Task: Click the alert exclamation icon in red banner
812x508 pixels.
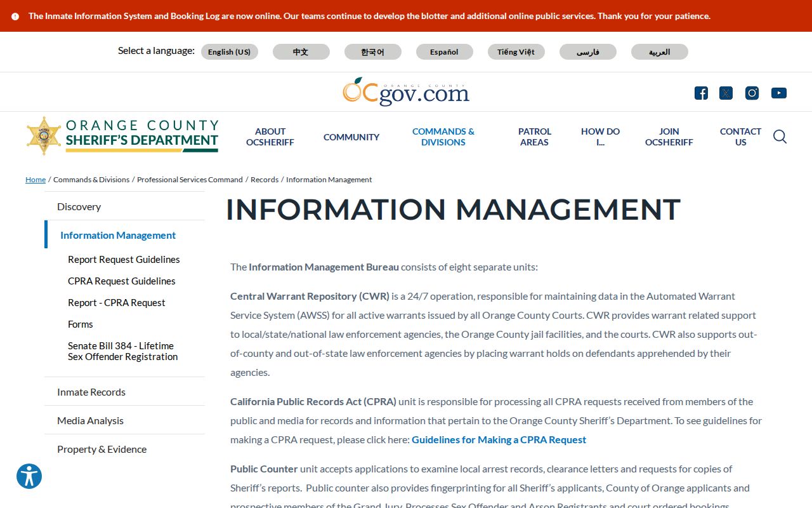Action: [x=15, y=17]
